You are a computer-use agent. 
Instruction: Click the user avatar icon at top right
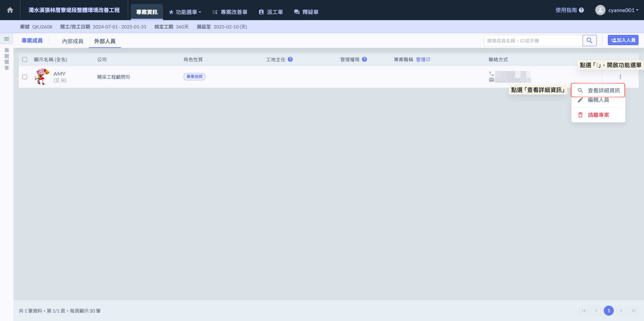(x=600, y=10)
